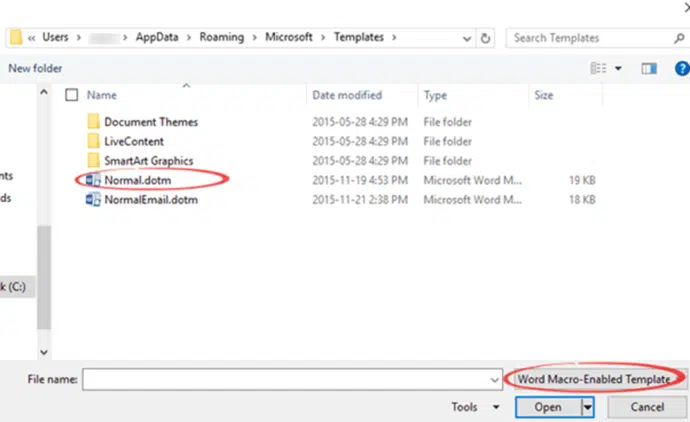Viewport: 690px width, 422px height.
Task: Sort by the Type column header
Action: (x=435, y=95)
